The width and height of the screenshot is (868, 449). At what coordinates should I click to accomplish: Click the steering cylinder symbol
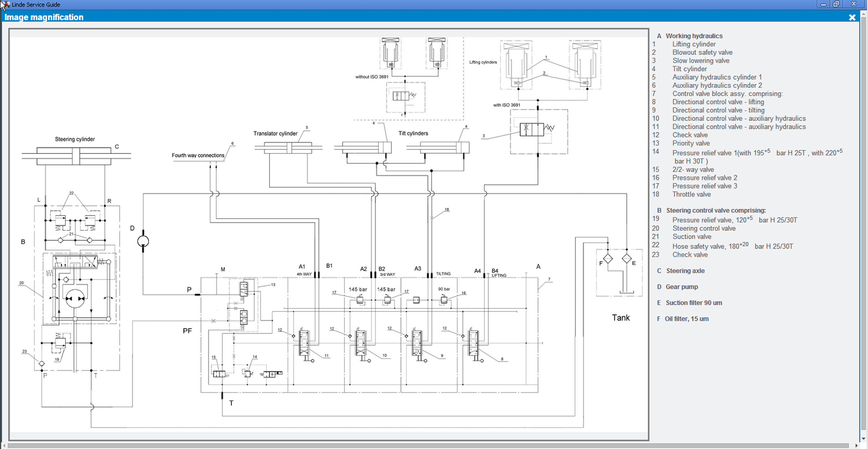(x=75, y=156)
